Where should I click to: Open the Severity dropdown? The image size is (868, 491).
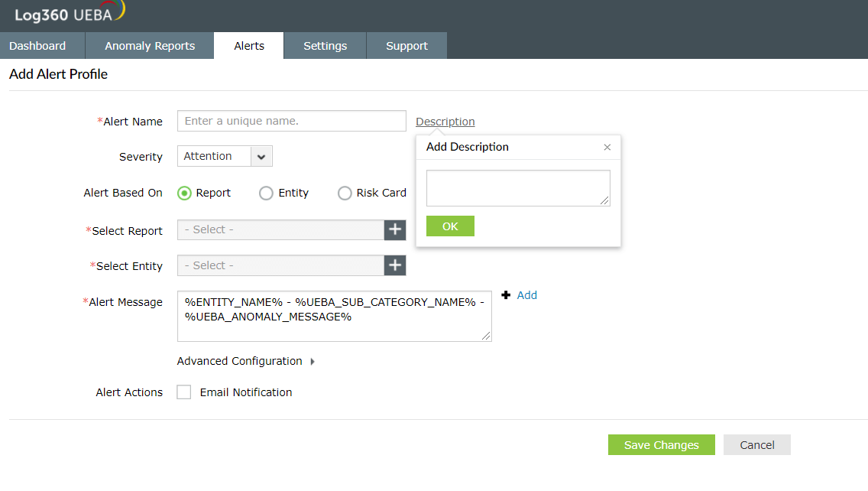pos(261,157)
